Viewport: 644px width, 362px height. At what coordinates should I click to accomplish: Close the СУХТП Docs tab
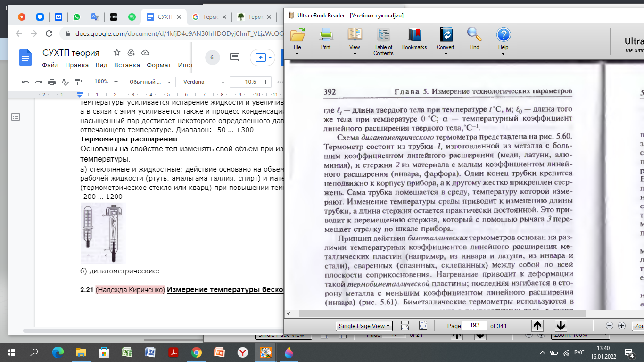point(180,17)
